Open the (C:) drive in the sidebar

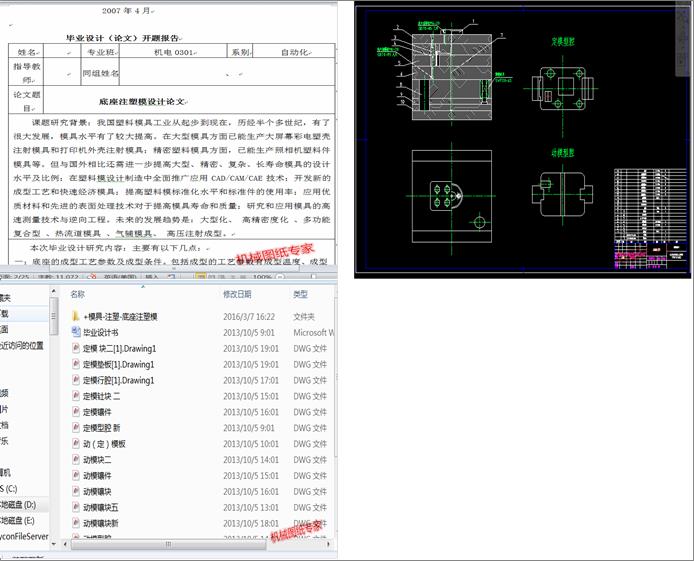(x=8, y=488)
